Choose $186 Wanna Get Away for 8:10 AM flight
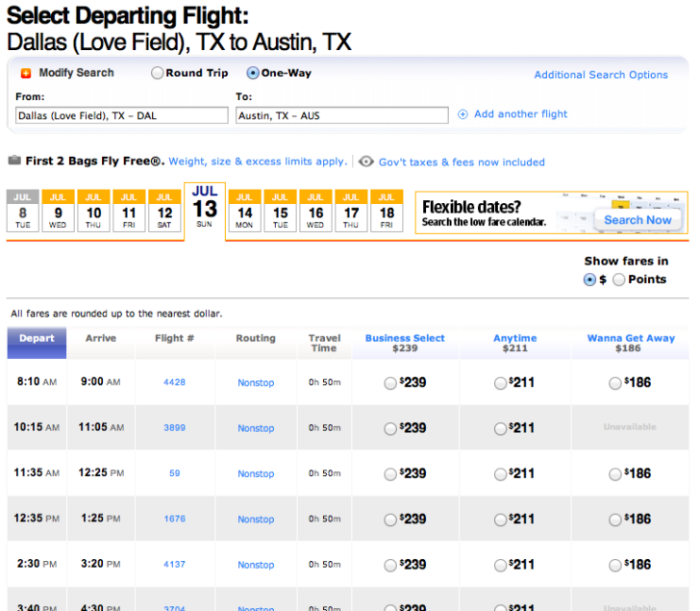 pyautogui.click(x=615, y=383)
